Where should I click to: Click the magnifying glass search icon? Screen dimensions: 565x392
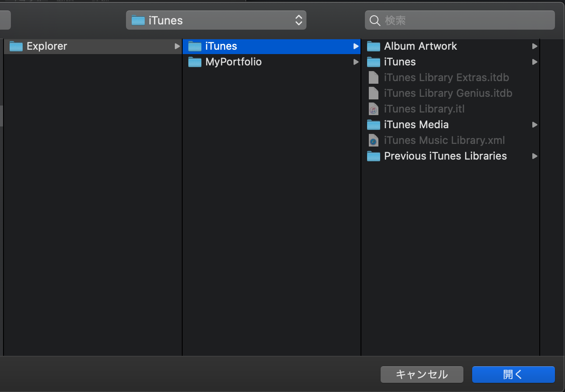[x=374, y=20]
